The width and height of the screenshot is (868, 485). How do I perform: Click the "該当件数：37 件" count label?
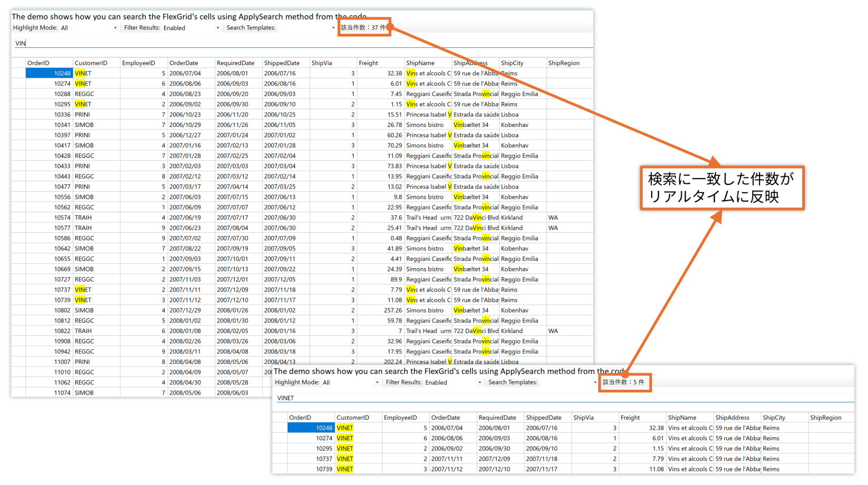364,27
